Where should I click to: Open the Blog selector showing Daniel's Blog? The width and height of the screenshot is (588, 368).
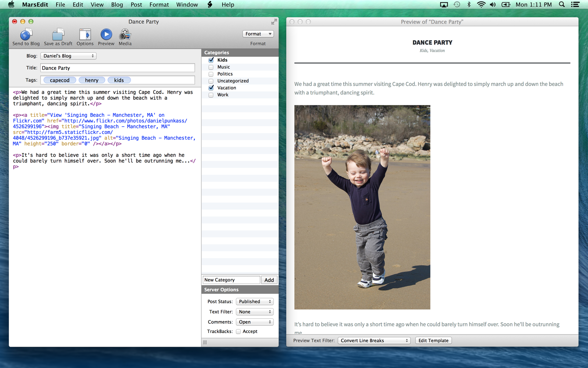click(68, 56)
